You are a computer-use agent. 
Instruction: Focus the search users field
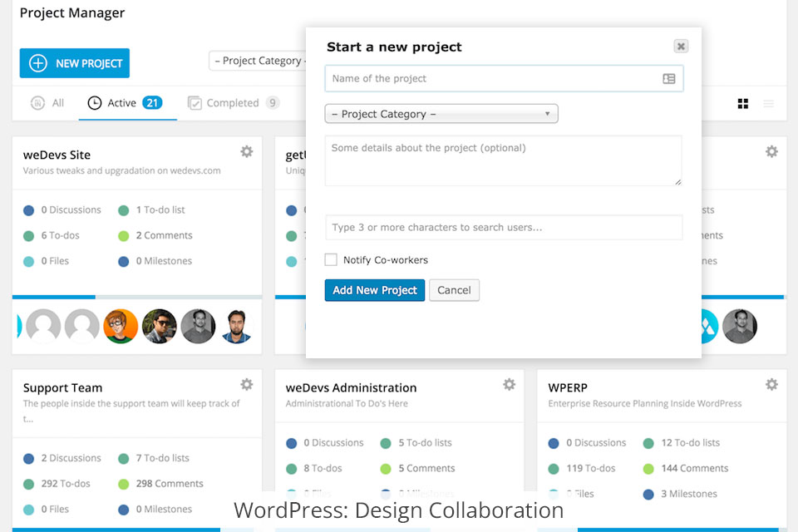504,227
